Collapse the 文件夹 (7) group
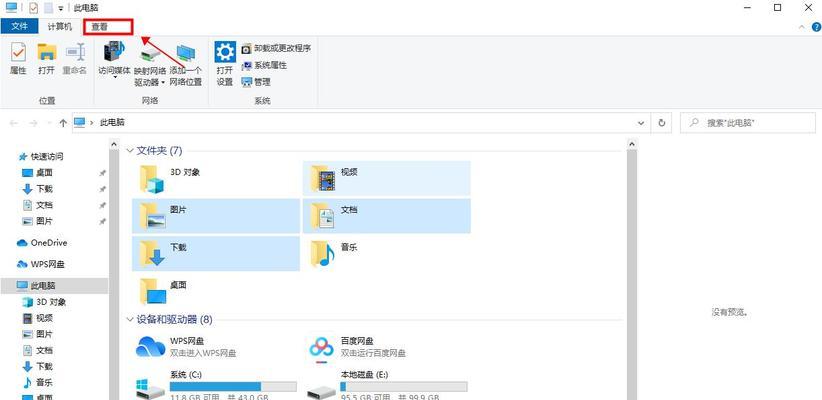Viewport: 822px width, 400px height. pyautogui.click(x=131, y=150)
